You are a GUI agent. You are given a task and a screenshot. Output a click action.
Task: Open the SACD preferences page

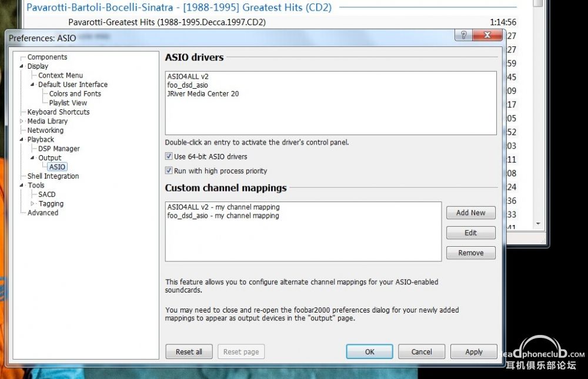point(47,194)
